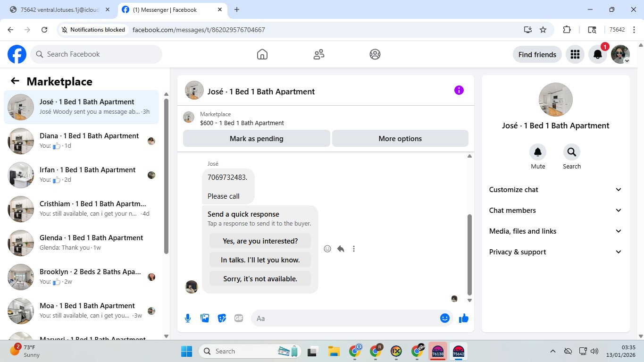Expand Customize chat section
Screen dimensions: 644x362
point(556,190)
